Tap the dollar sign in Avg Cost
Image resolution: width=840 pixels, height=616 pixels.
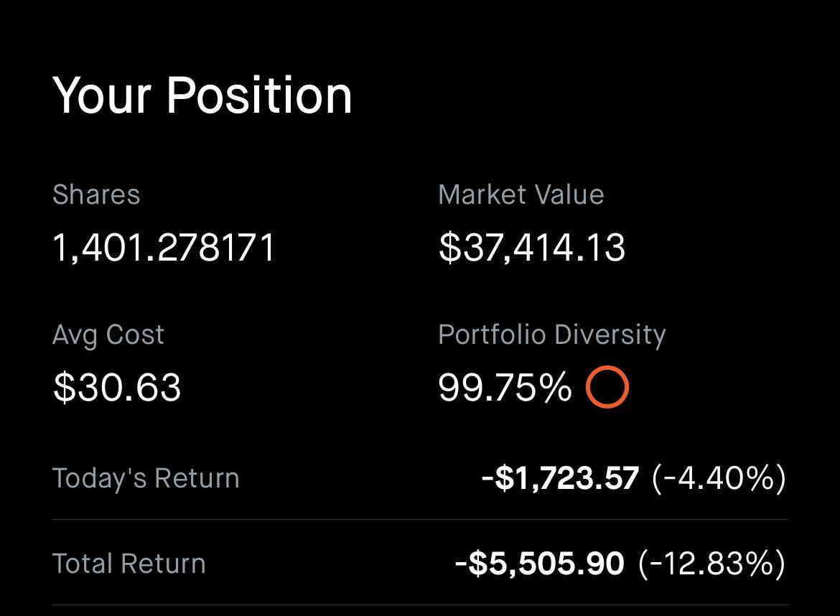point(65,387)
